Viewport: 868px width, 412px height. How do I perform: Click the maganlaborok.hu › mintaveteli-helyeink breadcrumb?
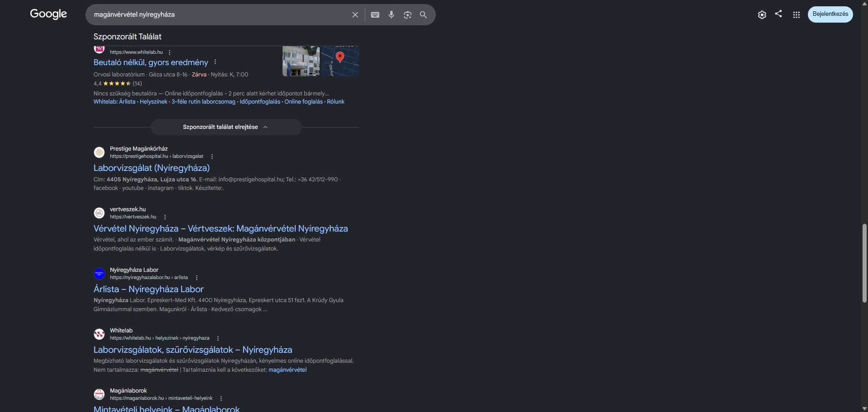[x=161, y=398]
